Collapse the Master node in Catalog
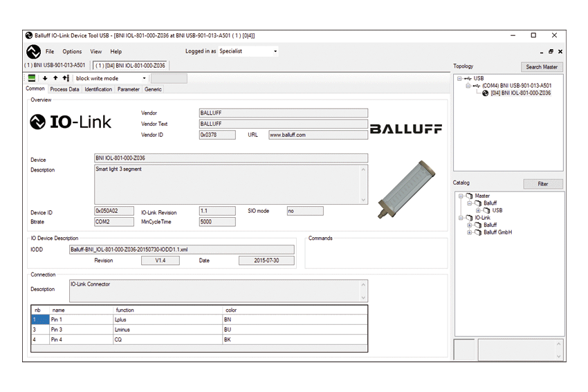Viewport: 588px width, 392px height. point(461,196)
